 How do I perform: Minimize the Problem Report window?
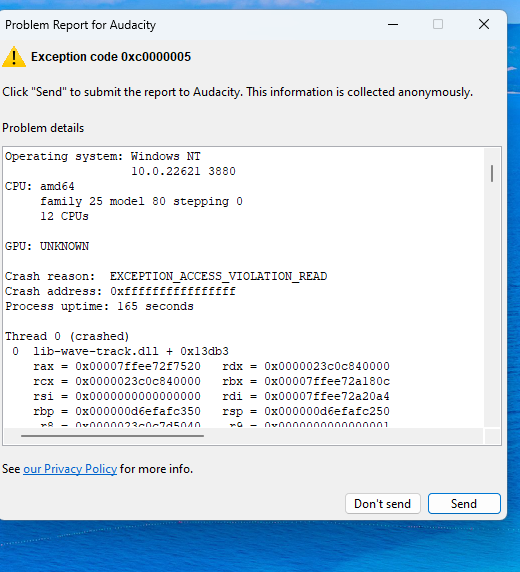tap(393, 24)
